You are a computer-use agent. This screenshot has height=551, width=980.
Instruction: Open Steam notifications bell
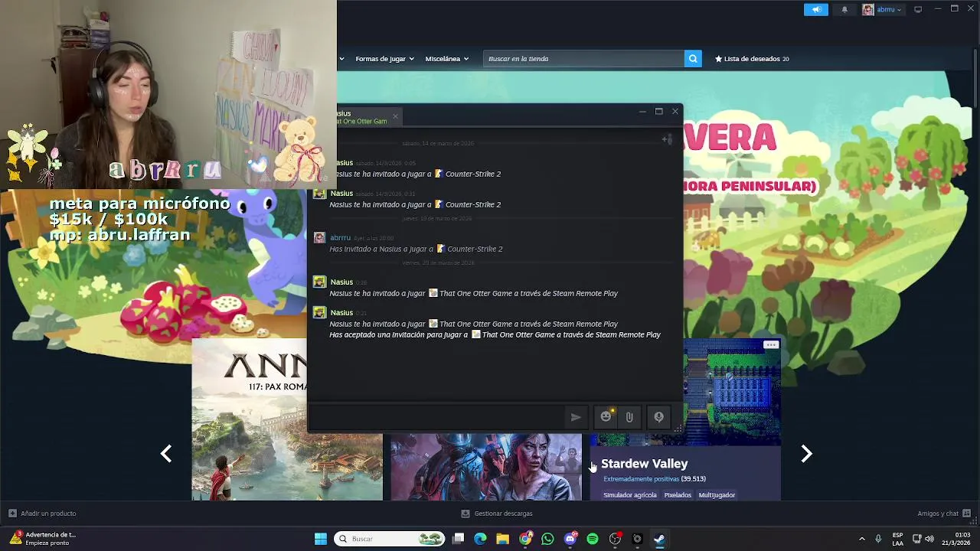click(844, 9)
